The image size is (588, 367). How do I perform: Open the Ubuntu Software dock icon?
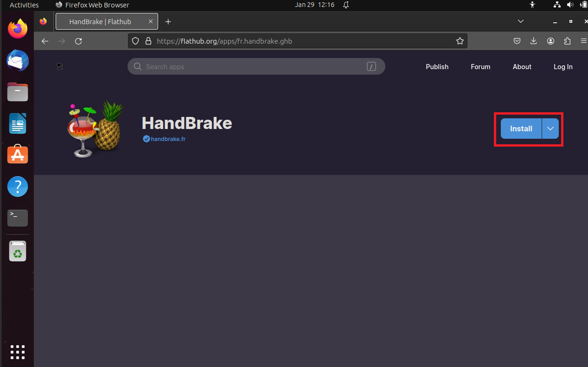(17, 155)
